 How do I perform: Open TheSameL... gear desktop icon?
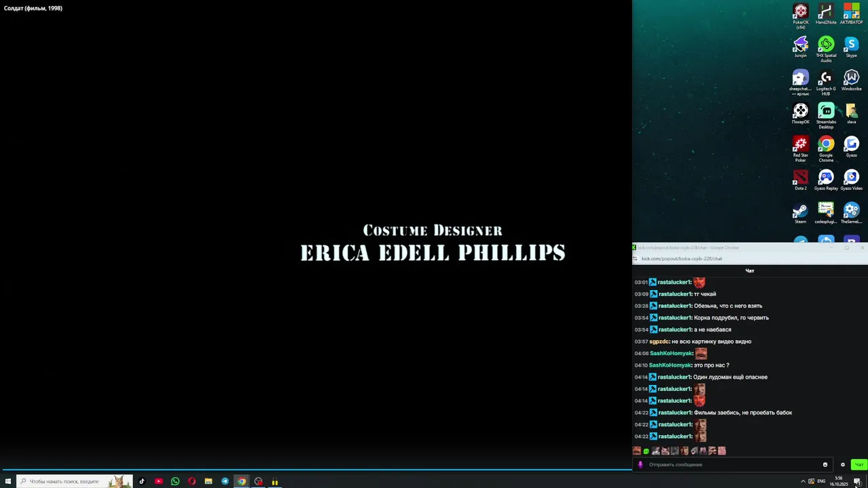851,213
